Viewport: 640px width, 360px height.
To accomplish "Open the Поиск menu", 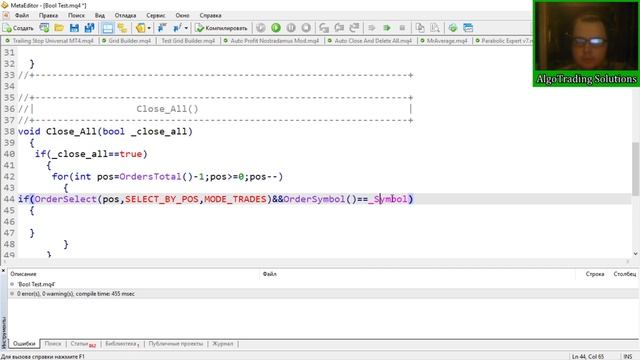I will click(x=76, y=15).
